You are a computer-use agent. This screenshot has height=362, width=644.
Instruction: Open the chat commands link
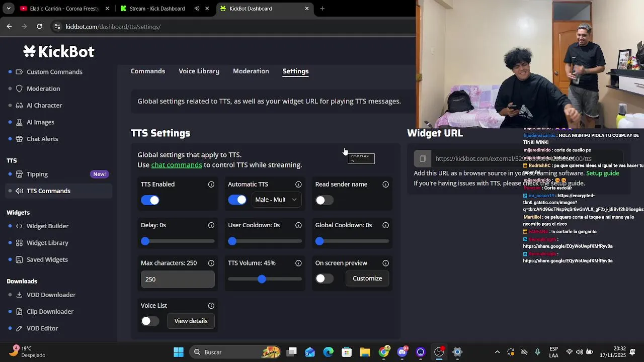(177, 165)
